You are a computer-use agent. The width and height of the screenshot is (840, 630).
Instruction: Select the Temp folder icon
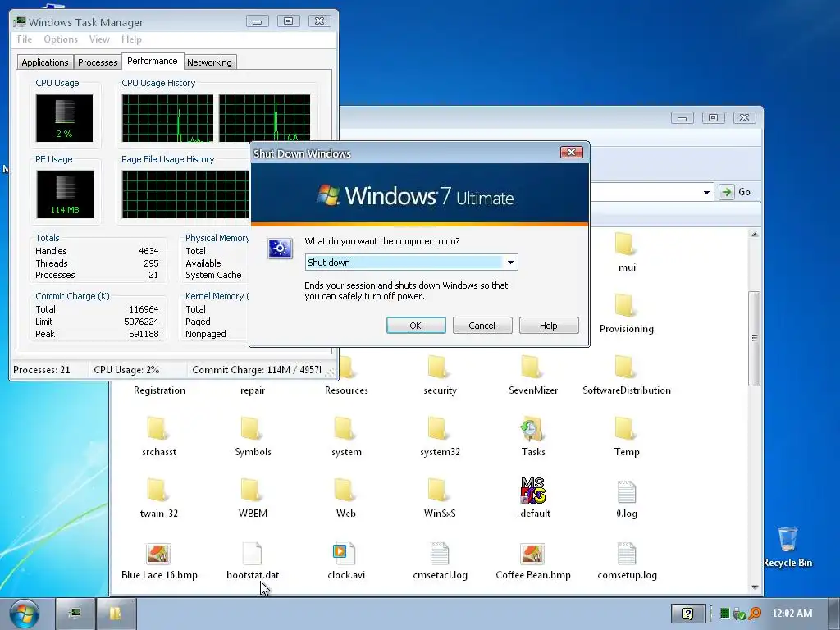coord(624,428)
